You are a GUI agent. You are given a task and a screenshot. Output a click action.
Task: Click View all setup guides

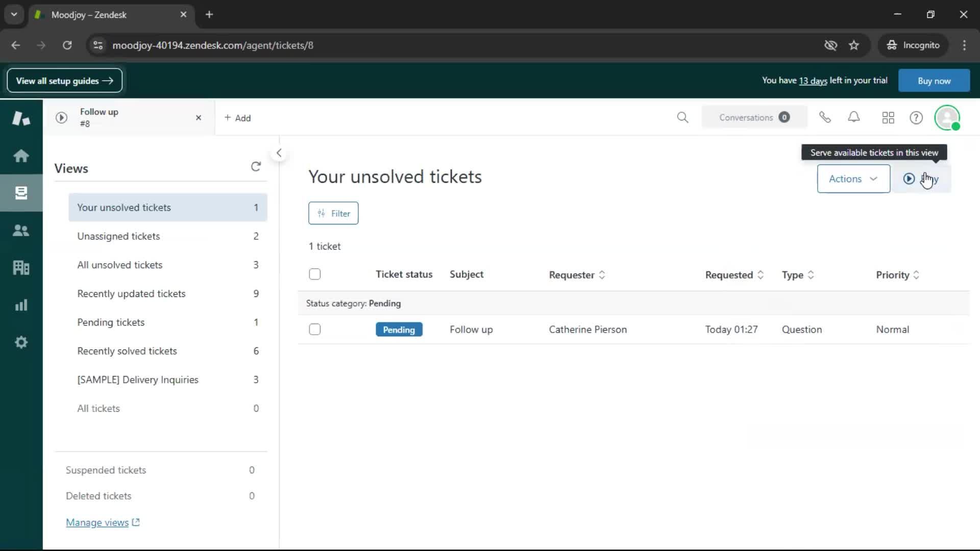65,81
